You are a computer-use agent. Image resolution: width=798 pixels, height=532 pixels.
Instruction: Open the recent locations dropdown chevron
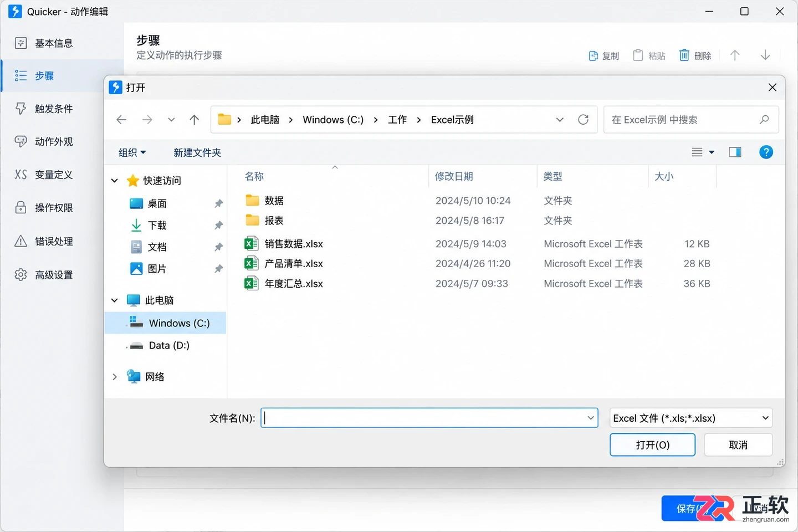[171, 120]
